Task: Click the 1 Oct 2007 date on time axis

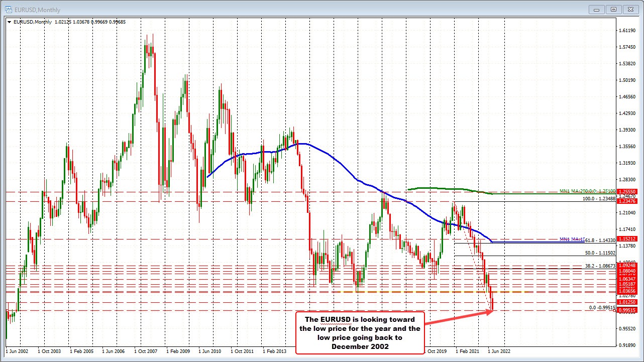Action: [x=146, y=351]
